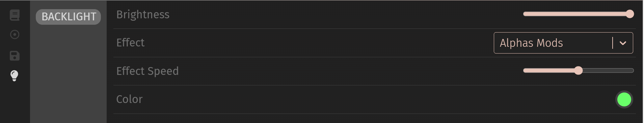The width and height of the screenshot is (644, 123).
Task: Select the BACKLIGHT submenu tab
Action: (x=69, y=17)
